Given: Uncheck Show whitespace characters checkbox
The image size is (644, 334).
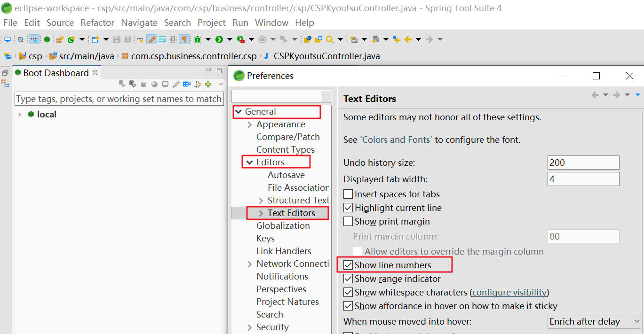Looking at the screenshot, I should [348, 292].
